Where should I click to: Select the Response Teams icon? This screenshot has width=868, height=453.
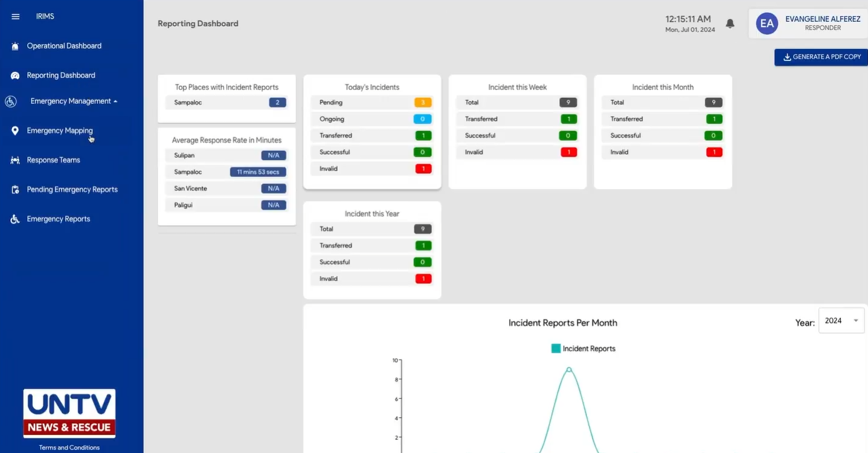pos(14,159)
